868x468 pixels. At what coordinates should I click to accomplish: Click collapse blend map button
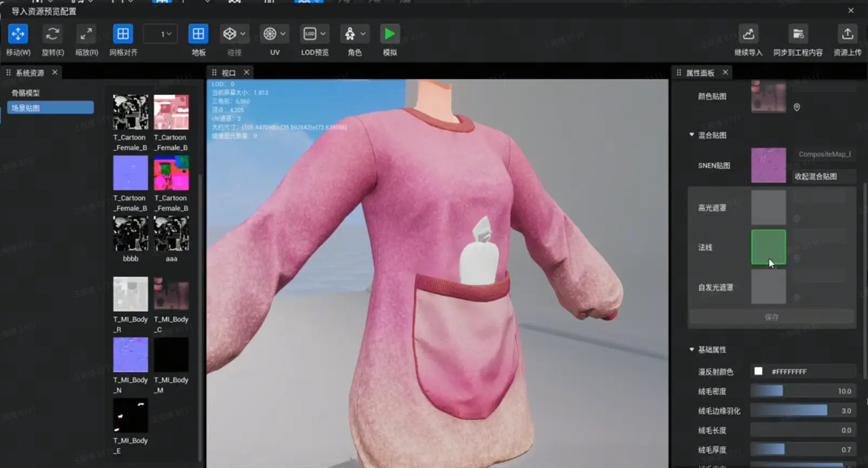coord(824,176)
